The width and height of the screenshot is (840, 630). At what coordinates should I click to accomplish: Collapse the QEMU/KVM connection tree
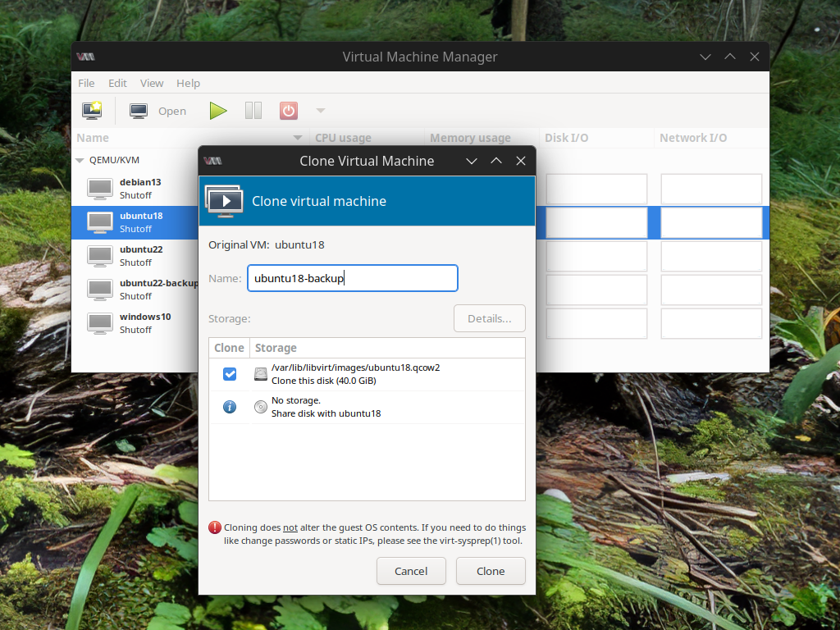coord(80,161)
